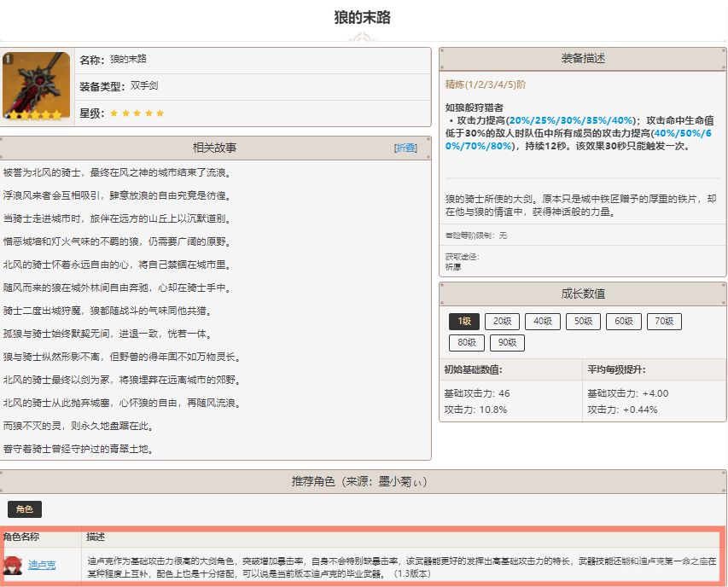Open the 迪卢克 character link
This screenshot has height=587, width=728.
click(x=42, y=565)
